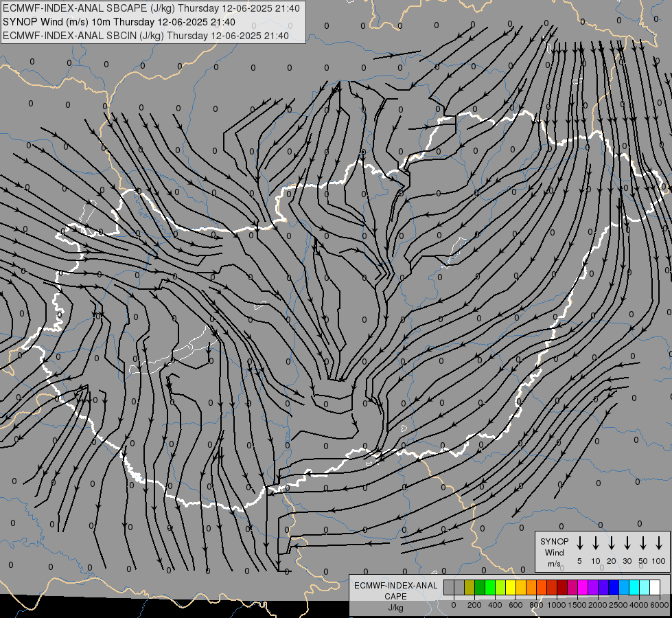Click the 30 m/s wind arrow in legend

tap(627, 543)
